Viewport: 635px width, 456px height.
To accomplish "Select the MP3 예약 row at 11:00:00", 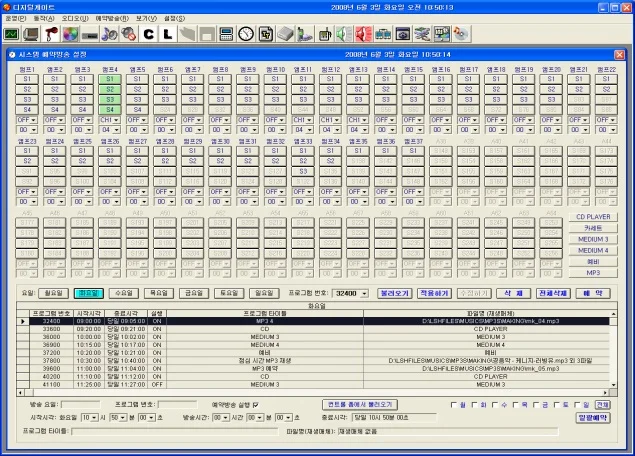I will (x=313, y=369).
